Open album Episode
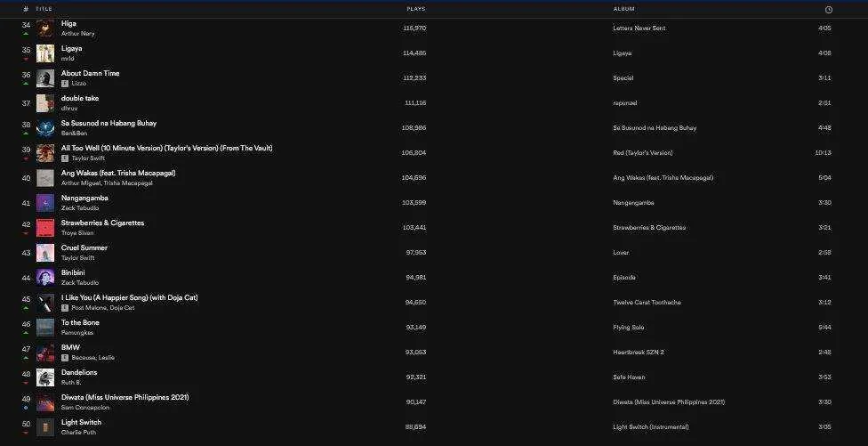This screenshot has height=446, width=868. [624, 278]
